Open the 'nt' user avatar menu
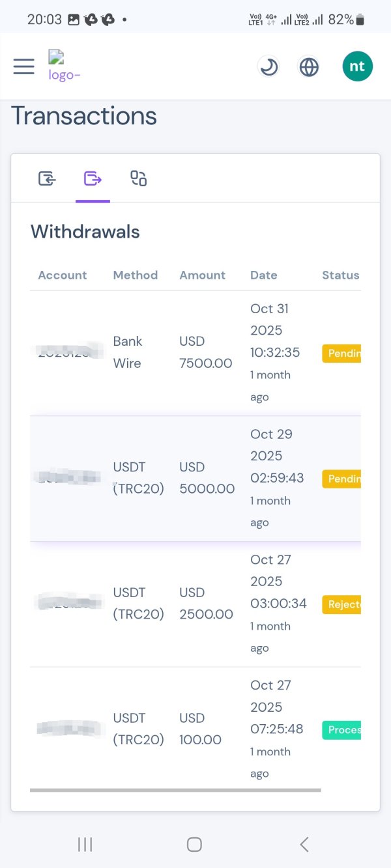This screenshot has width=391, height=868. click(x=357, y=66)
